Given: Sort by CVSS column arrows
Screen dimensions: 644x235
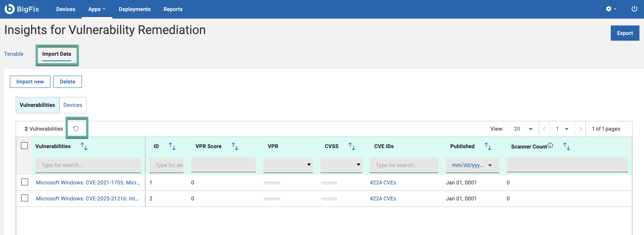Looking at the screenshot, I should [352, 146].
